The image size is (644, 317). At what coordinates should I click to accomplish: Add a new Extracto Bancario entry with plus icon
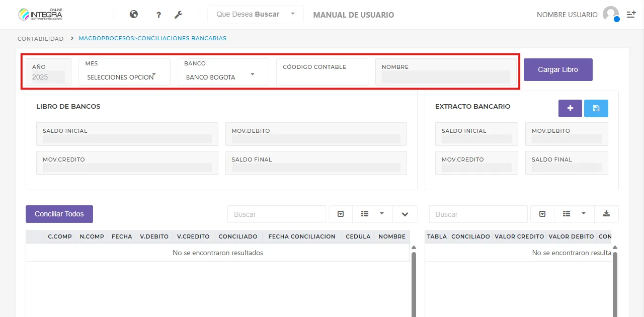pos(570,108)
